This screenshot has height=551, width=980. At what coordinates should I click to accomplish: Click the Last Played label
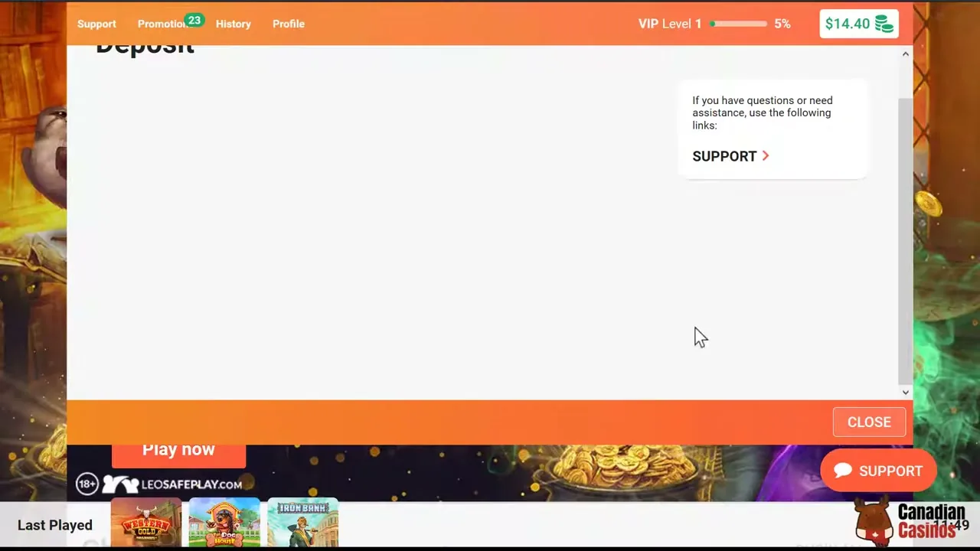[x=55, y=525]
